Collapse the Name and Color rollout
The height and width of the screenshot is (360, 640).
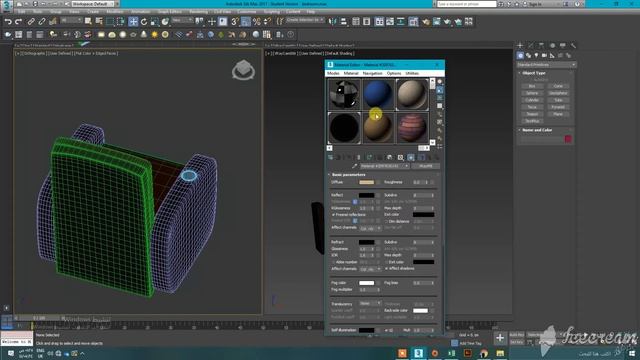536,130
